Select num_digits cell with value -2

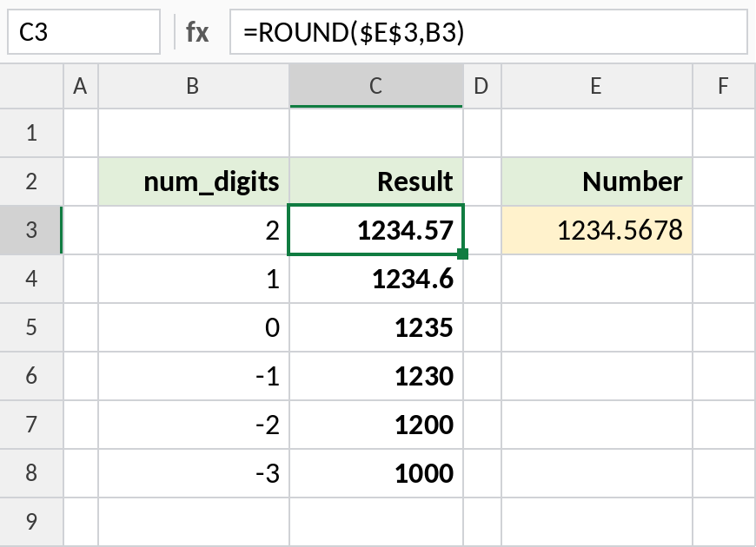click(x=193, y=424)
